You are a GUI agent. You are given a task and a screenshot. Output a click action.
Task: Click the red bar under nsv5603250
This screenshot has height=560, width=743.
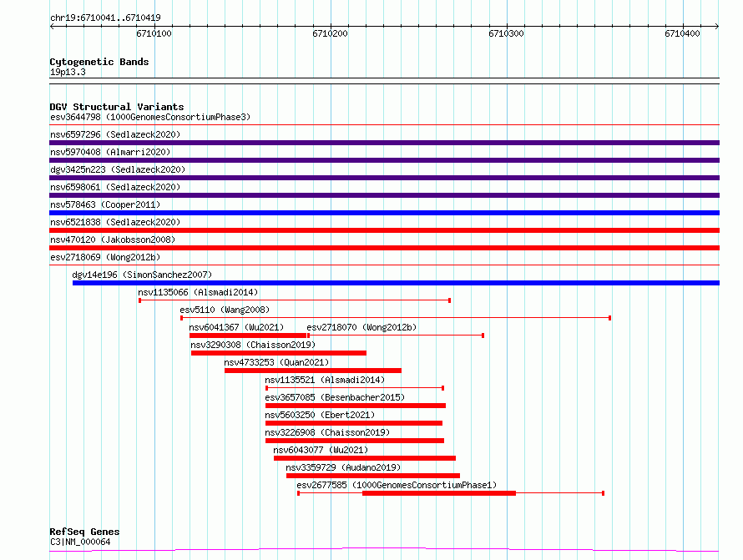tap(354, 423)
